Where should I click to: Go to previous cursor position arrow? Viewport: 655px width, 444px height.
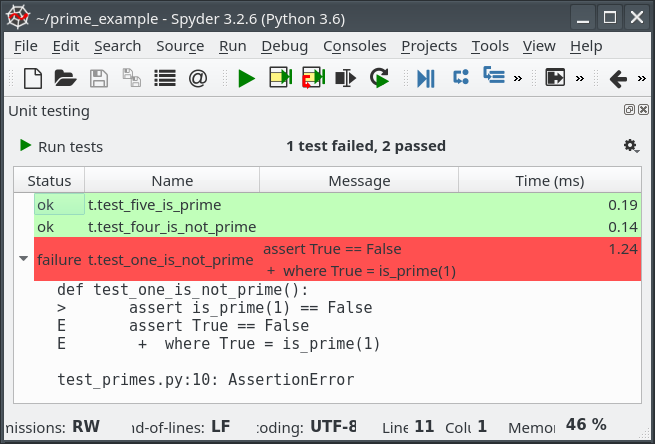618,79
